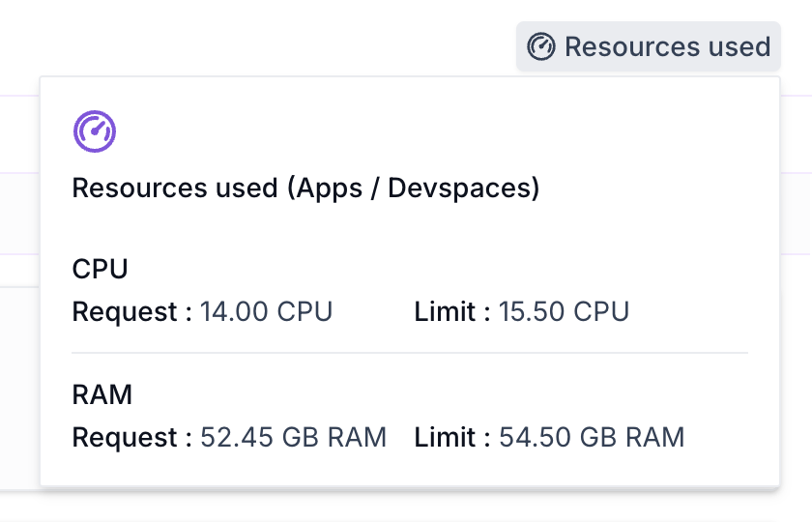Click the gauge icon in Resources used button

541,46
